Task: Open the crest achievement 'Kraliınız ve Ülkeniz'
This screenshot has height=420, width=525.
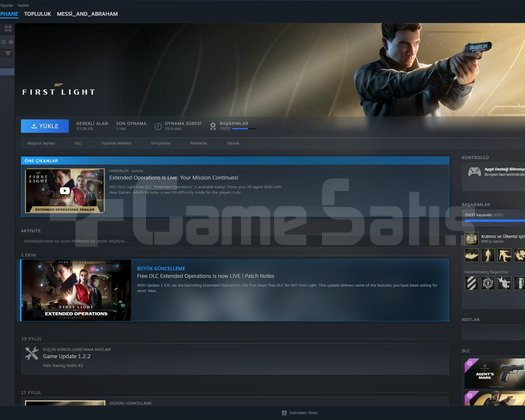Action: coord(472,239)
